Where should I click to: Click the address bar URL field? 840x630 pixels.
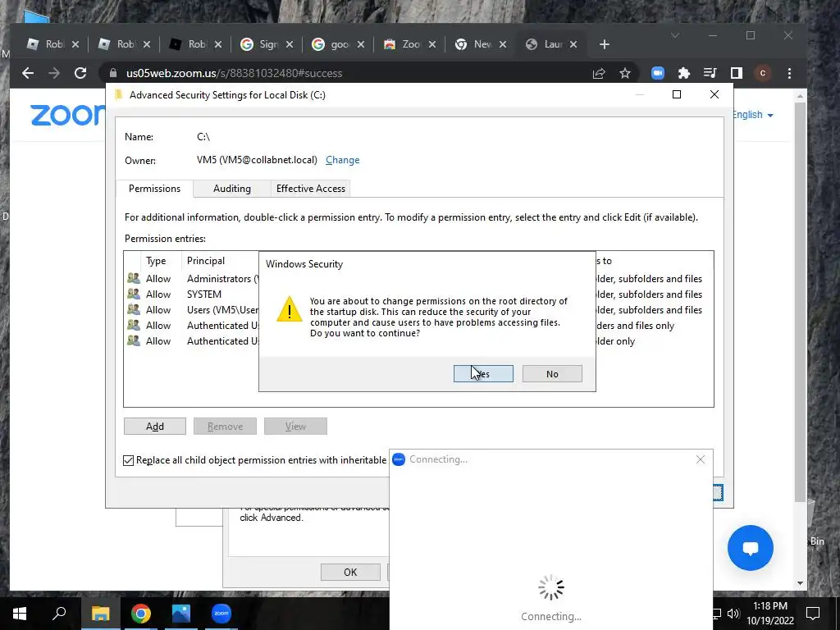[348, 73]
